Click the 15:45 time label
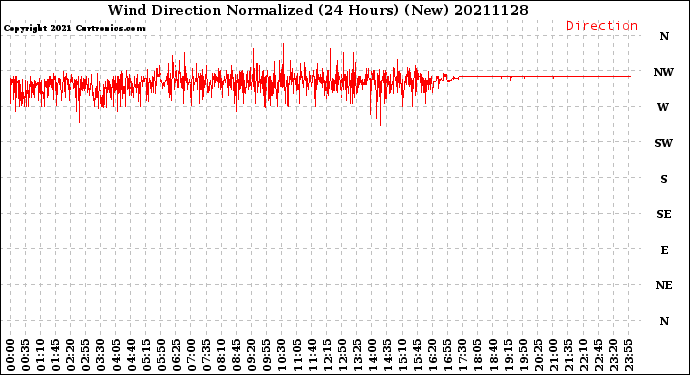The height and width of the screenshot is (375, 690). coord(418,355)
